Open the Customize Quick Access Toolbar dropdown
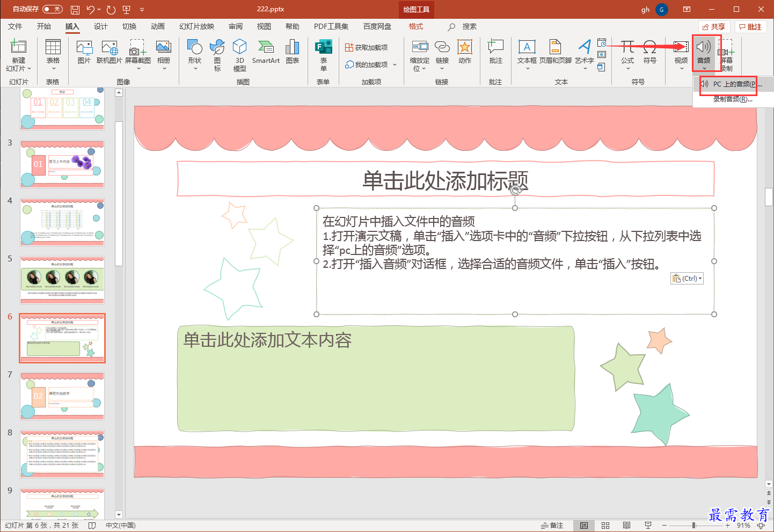This screenshot has height=532, width=774. (142, 10)
